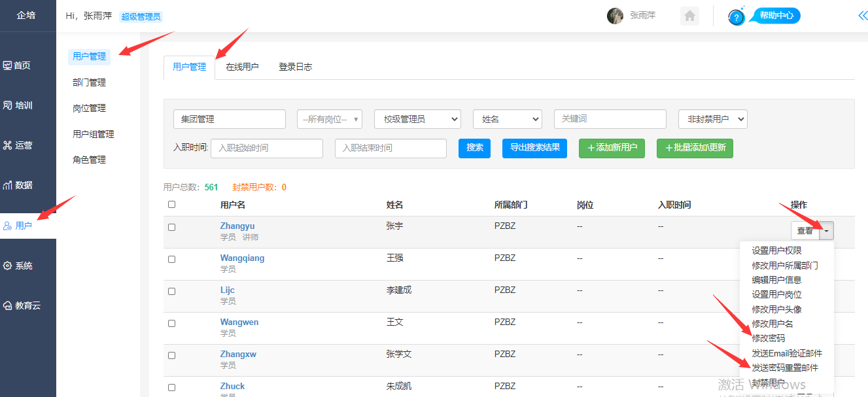The image size is (868, 397).
Task: Choose 修改密码 from the action menu
Action: coord(768,338)
